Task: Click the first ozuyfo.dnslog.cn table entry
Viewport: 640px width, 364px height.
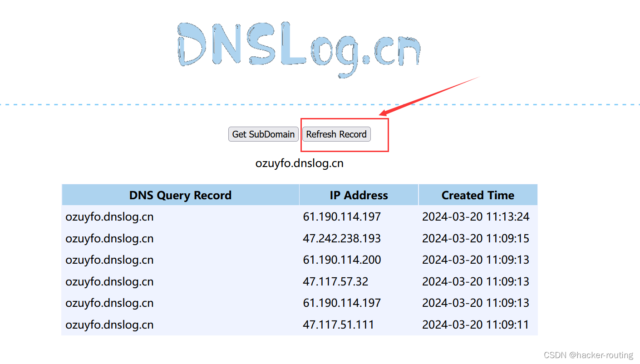Action: point(109,216)
